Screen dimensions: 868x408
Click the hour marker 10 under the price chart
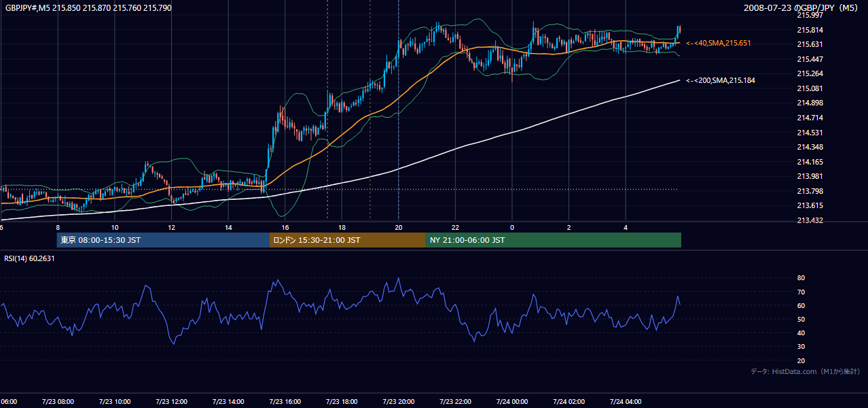(115, 228)
